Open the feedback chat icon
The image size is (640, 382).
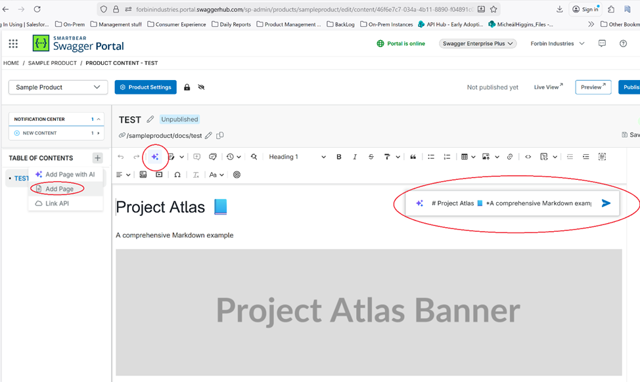pos(602,43)
